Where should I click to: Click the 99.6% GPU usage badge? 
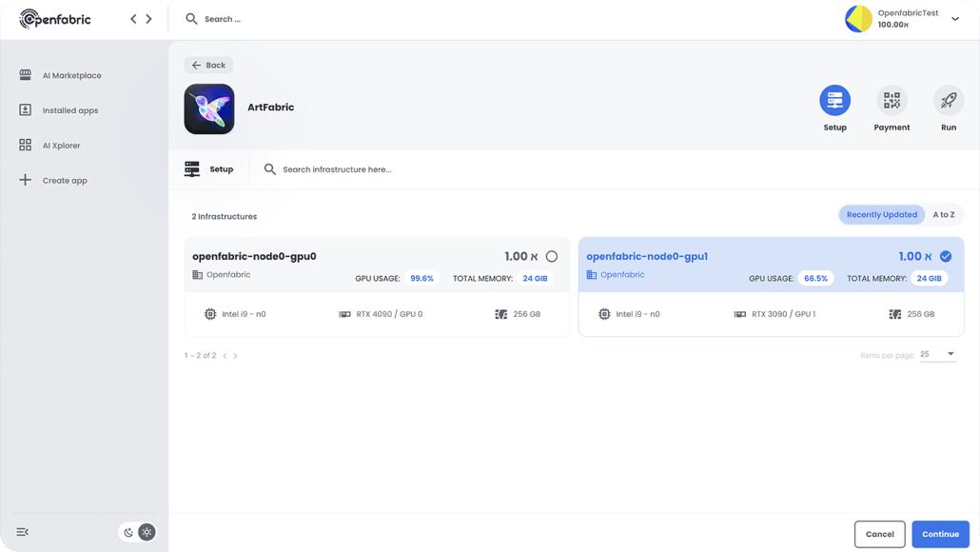coord(421,278)
